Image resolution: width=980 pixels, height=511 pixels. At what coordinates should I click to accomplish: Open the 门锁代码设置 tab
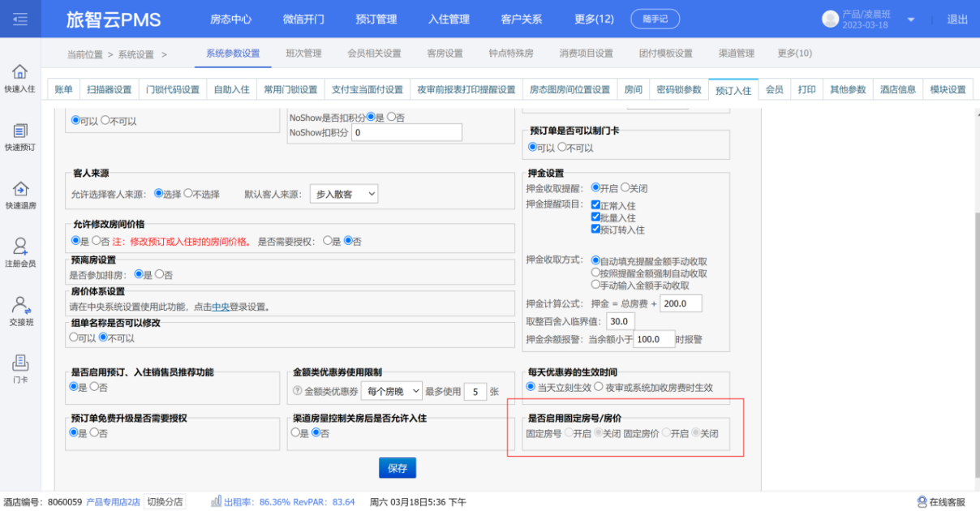point(173,90)
